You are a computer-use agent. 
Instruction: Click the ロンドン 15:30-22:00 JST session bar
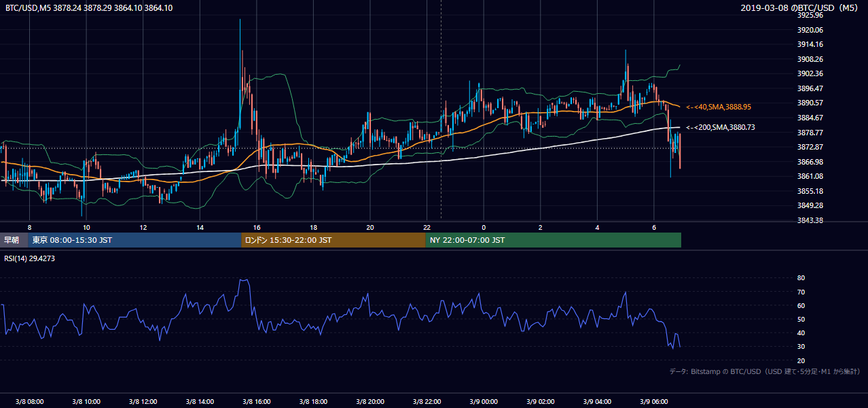click(333, 240)
